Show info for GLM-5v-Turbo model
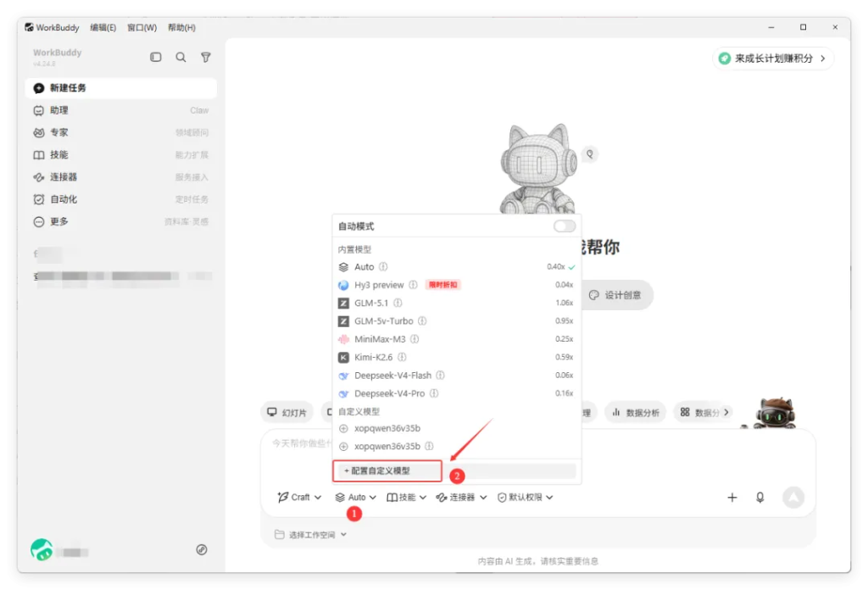This screenshot has height=590, width=868. tap(422, 321)
